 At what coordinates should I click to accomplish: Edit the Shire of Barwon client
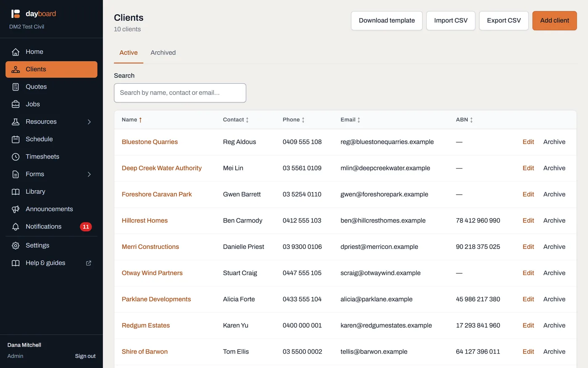click(528, 352)
